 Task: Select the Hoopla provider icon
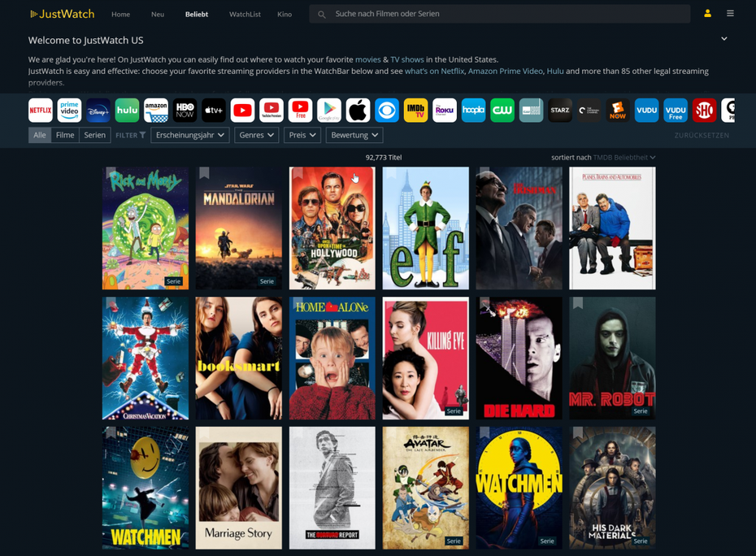pos(473,111)
